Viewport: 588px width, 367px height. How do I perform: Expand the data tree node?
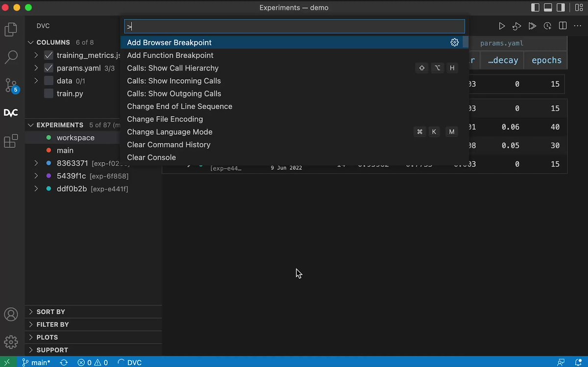click(x=36, y=81)
